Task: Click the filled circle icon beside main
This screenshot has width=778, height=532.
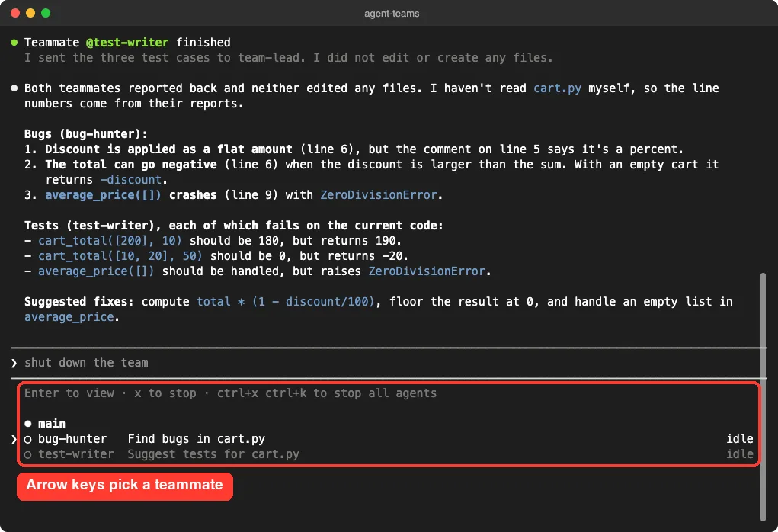Action: (27, 424)
